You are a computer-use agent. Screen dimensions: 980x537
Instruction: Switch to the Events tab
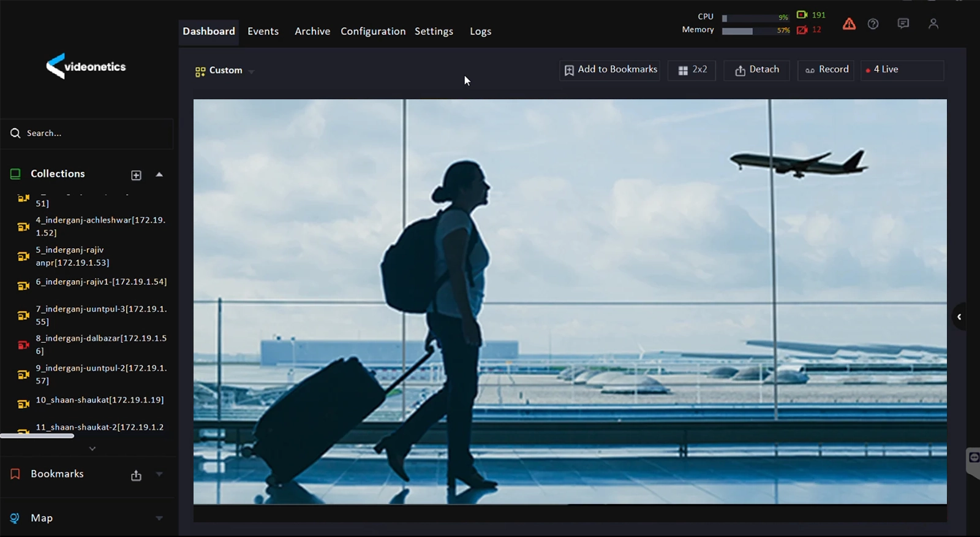pyautogui.click(x=263, y=31)
